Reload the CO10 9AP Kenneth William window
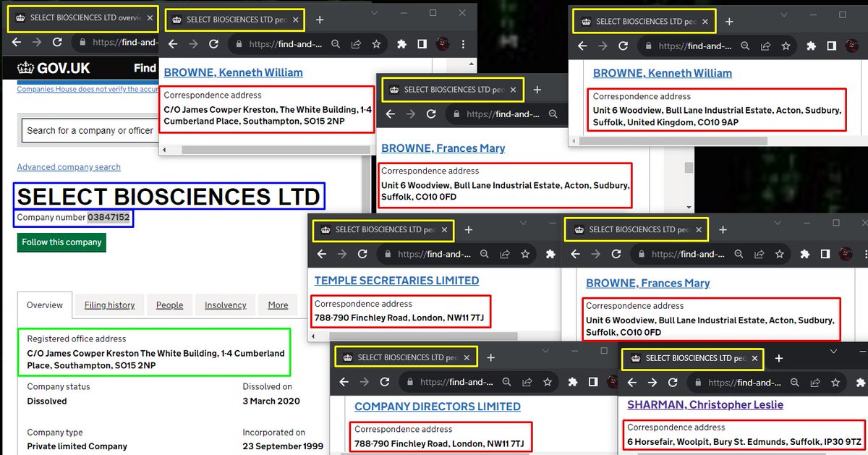This screenshot has height=455, width=868. point(623,46)
